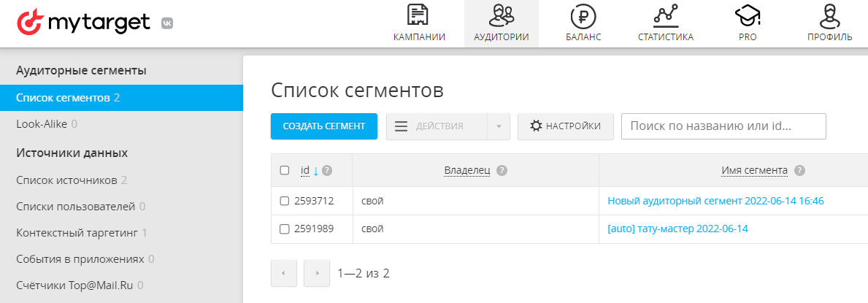This screenshot has width=868, height=303.
Task: Click свой in the 2593712 row
Action: pyautogui.click(x=372, y=201)
